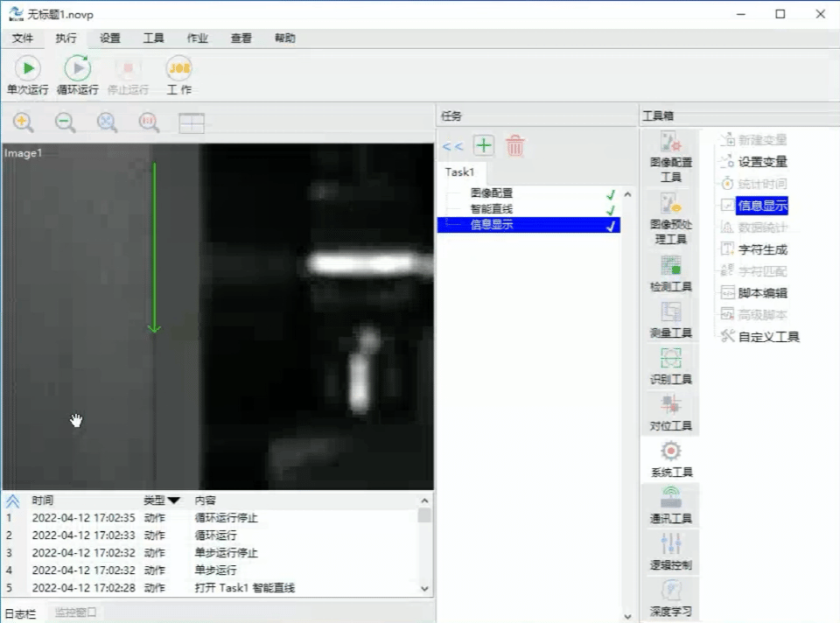Delete the task with the red trash icon
This screenshot has height=623, width=840.
click(515, 146)
